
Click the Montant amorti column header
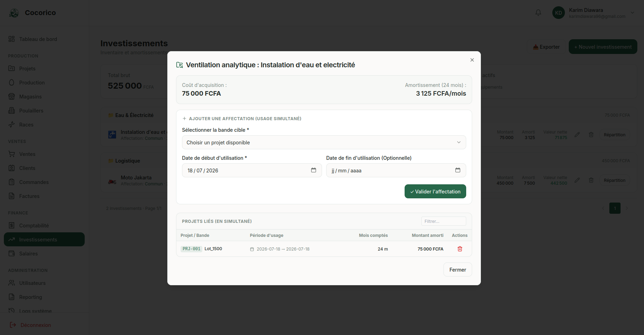point(427,235)
